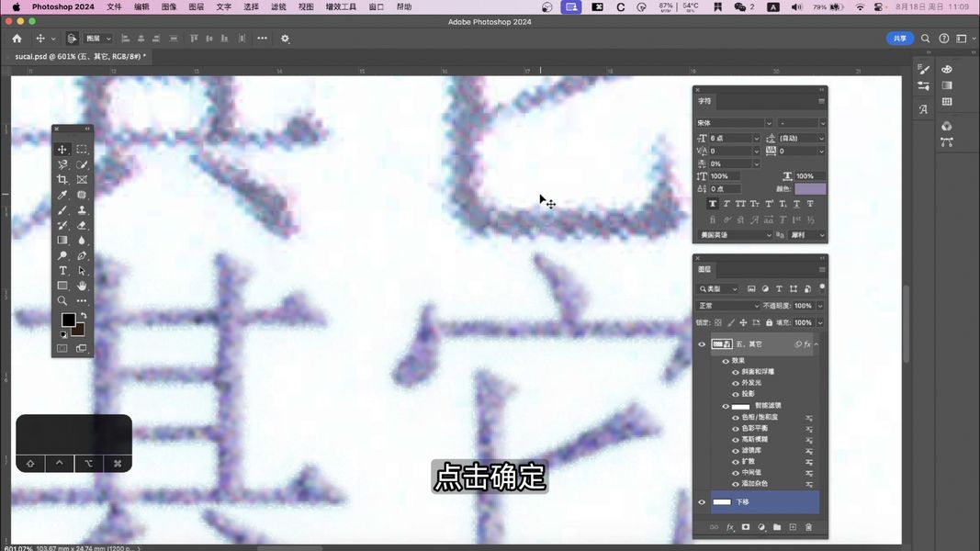This screenshot has height=551, width=980.
Task: Open the blend mode dropdown 正常
Action: pyautogui.click(x=728, y=306)
